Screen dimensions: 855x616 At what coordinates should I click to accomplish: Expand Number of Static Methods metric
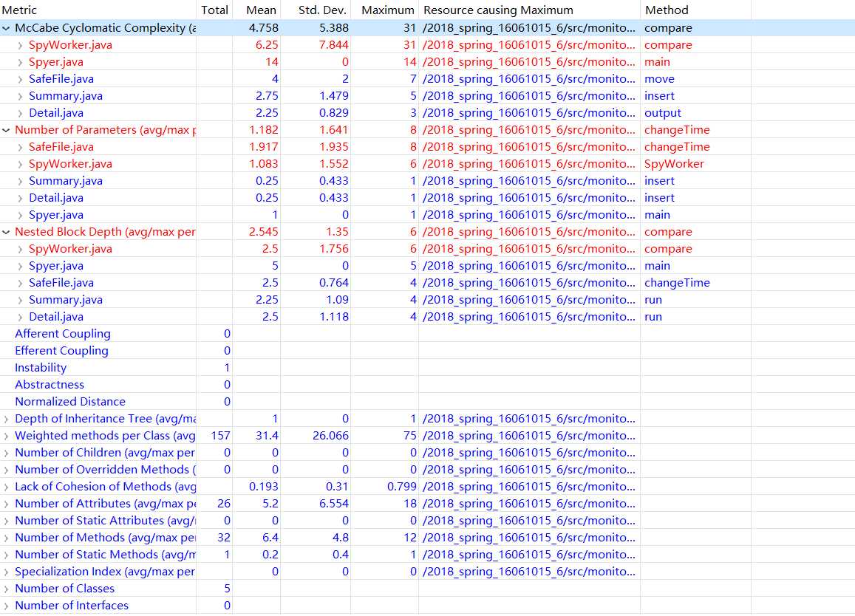(x=7, y=555)
